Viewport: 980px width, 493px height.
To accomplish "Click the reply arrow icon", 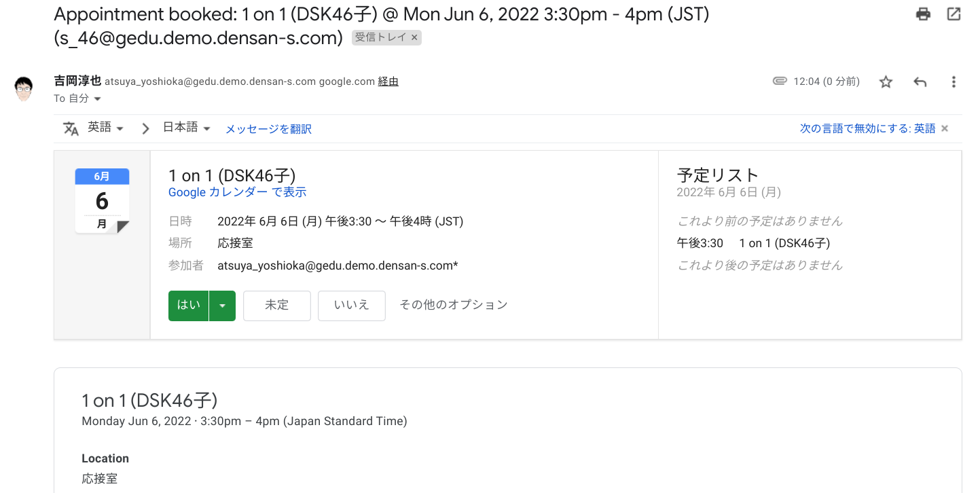I will (920, 82).
